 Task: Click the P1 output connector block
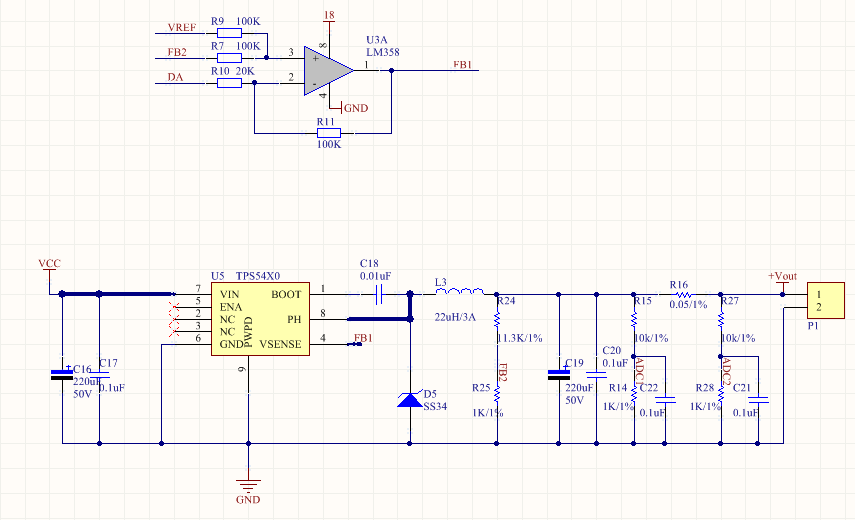(x=826, y=300)
